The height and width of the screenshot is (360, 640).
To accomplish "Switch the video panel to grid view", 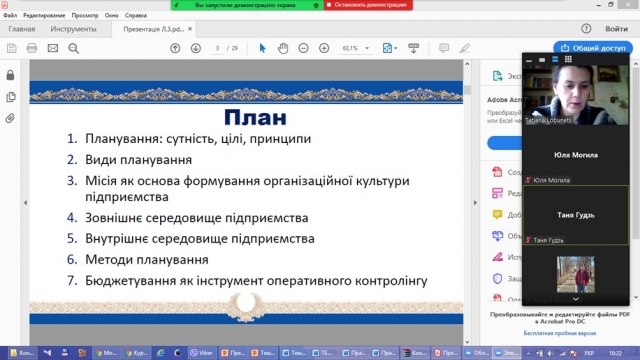I will tap(568, 60).
